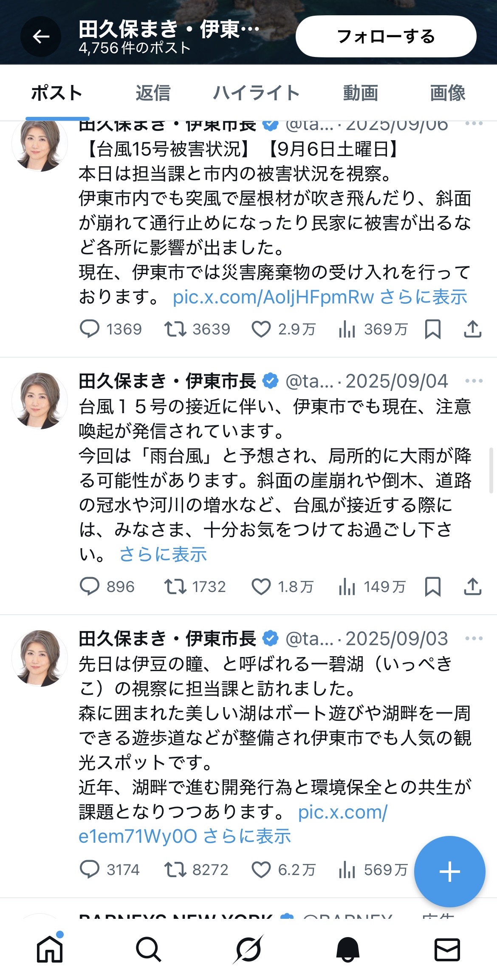Bookmark the 2025/09/04 post
The image size is (497, 980).
pos(432,586)
